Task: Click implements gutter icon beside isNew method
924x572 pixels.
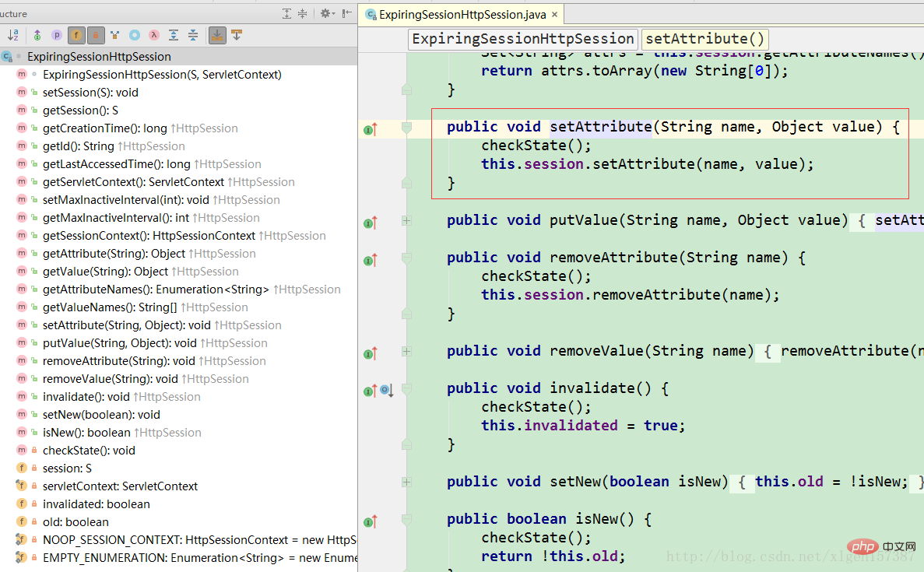Action: pos(370,521)
